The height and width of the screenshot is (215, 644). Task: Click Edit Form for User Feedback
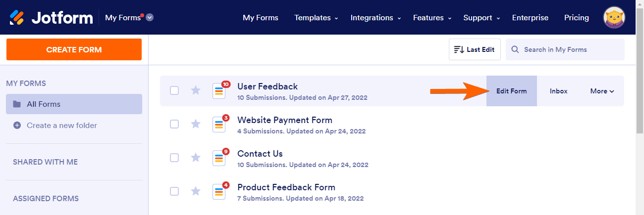coord(511,91)
